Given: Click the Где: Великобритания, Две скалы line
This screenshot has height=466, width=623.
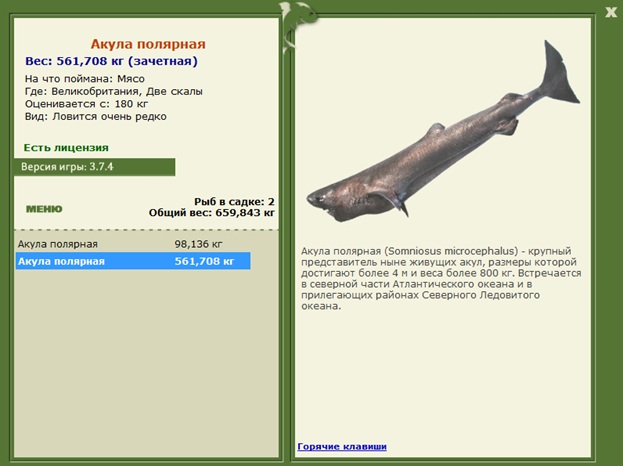Looking at the screenshot, I should [x=112, y=91].
